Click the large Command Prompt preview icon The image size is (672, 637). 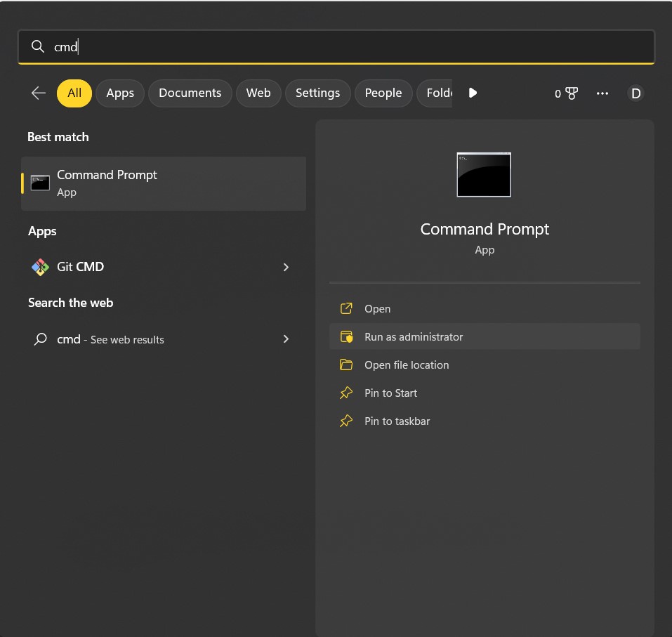point(484,174)
